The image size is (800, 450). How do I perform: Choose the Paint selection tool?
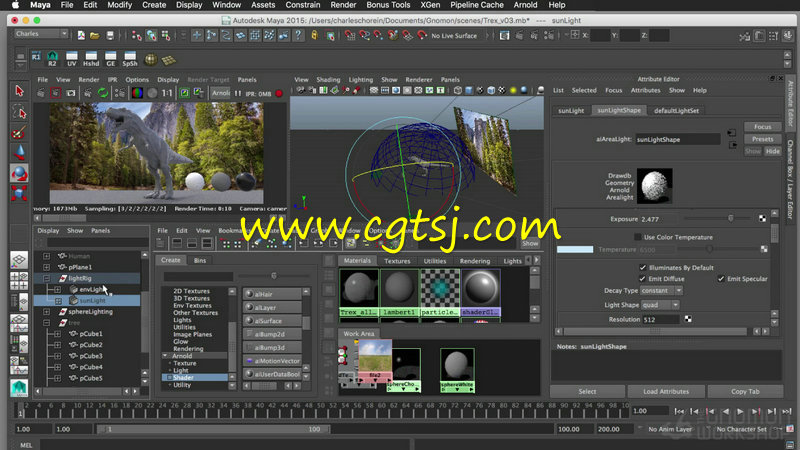tap(19, 133)
